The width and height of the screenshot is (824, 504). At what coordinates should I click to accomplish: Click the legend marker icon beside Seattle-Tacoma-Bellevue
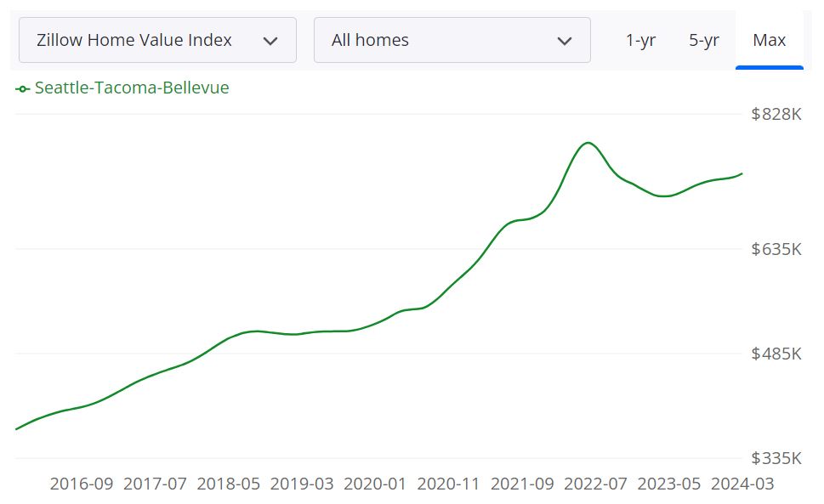coord(23,89)
